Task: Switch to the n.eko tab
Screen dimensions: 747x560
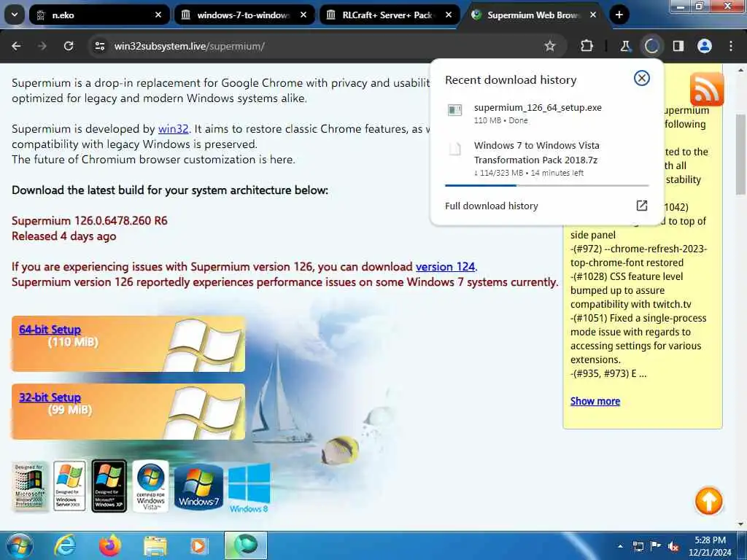Action: (x=99, y=15)
